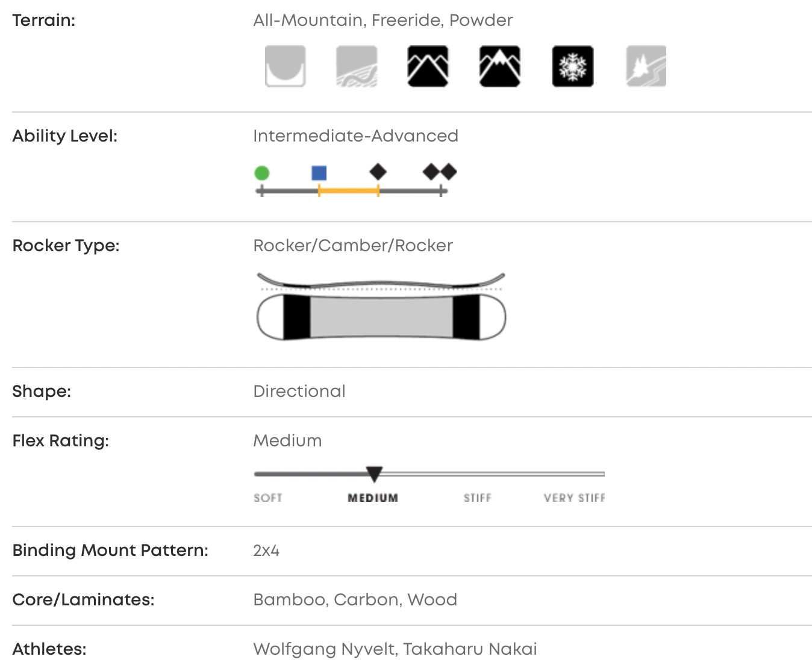This screenshot has height=671, width=812.
Task: Click the Athletes: label
Action: click(49, 649)
